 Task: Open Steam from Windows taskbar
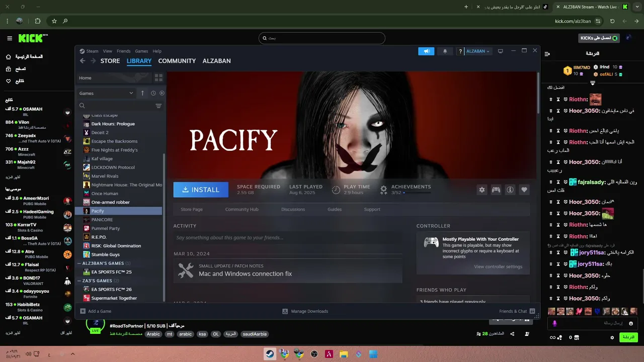point(270,354)
